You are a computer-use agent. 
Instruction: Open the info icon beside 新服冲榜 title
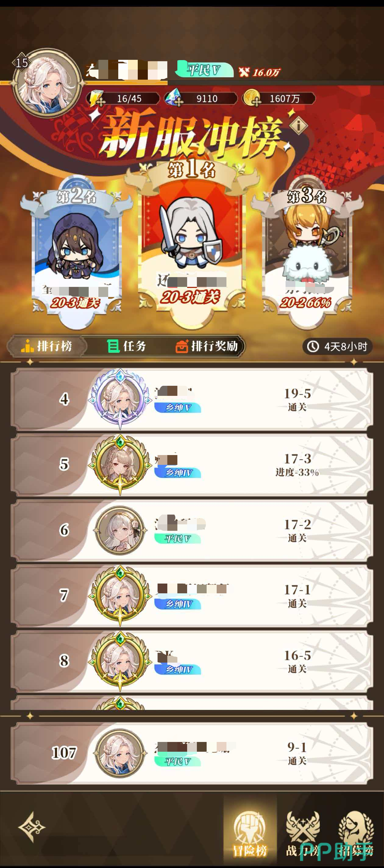tap(298, 126)
